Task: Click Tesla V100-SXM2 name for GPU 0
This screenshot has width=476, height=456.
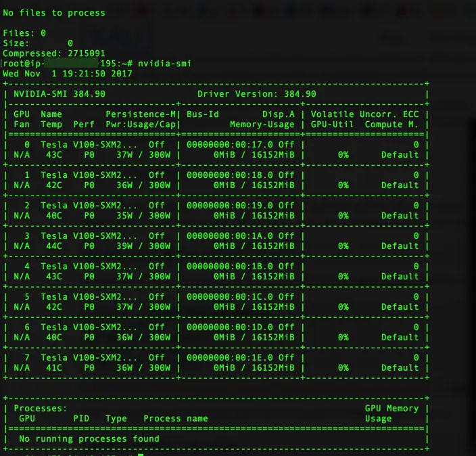Action: 89,145
